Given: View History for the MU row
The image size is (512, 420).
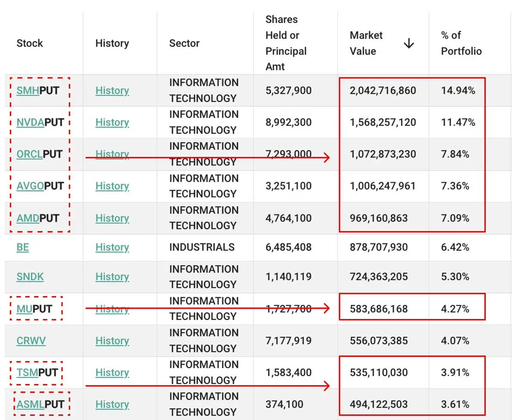Looking at the screenshot, I should (112, 309).
